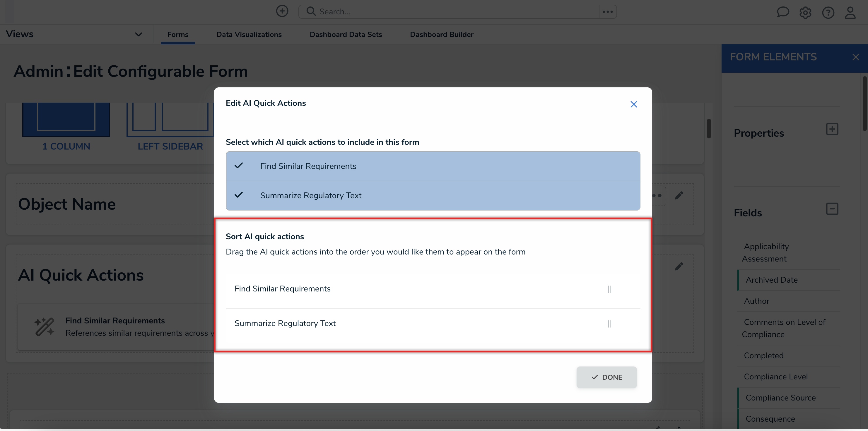The image size is (868, 431).
Task: Open the chat messages icon
Action: (782, 12)
